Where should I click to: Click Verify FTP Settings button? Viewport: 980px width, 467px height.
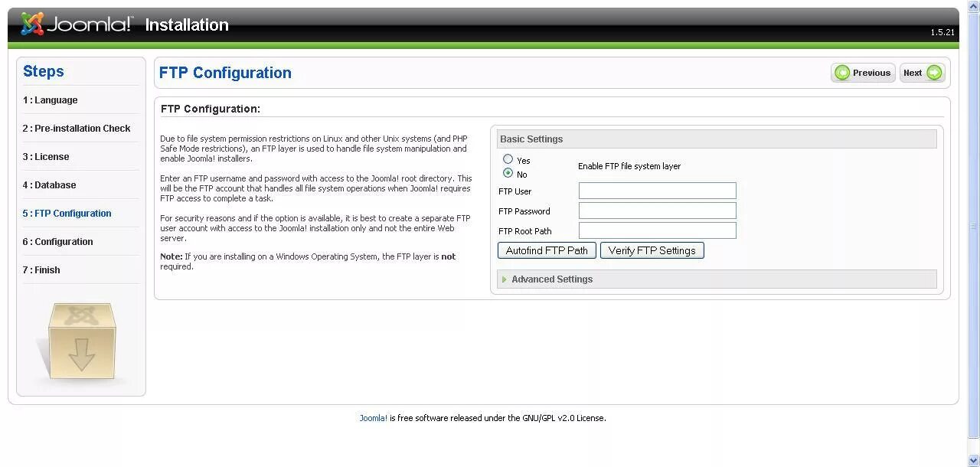click(x=652, y=250)
